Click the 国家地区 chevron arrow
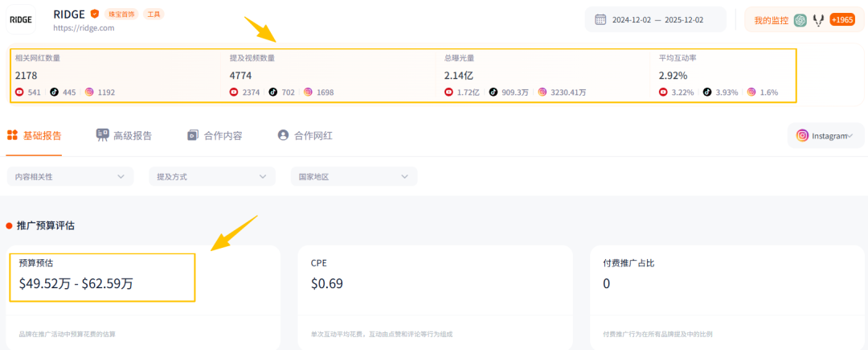The height and width of the screenshot is (350, 868). coord(404,177)
